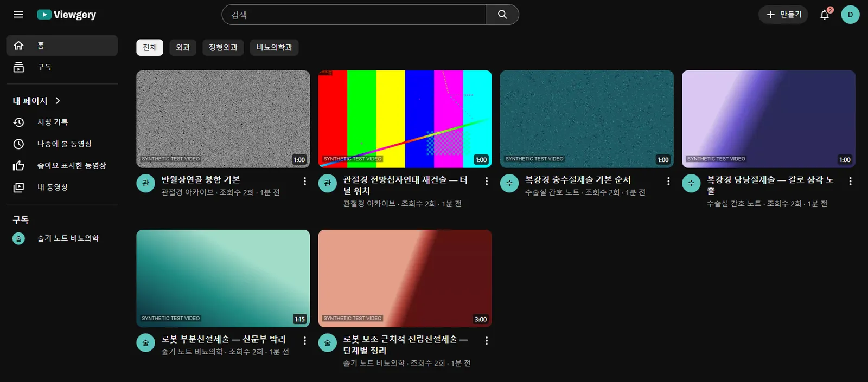The width and height of the screenshot is (868, 382).
Task: Open 내 동영상 page
Action: (62, 187)
